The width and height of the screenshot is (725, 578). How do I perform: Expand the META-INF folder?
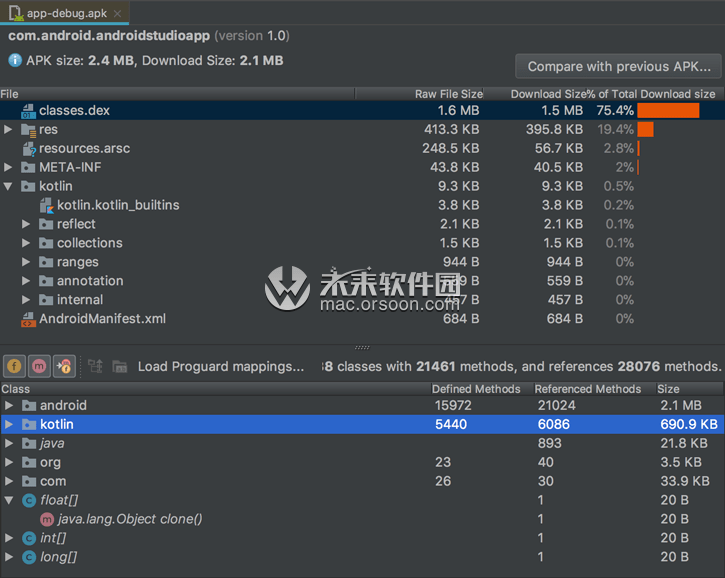point(8,167)
